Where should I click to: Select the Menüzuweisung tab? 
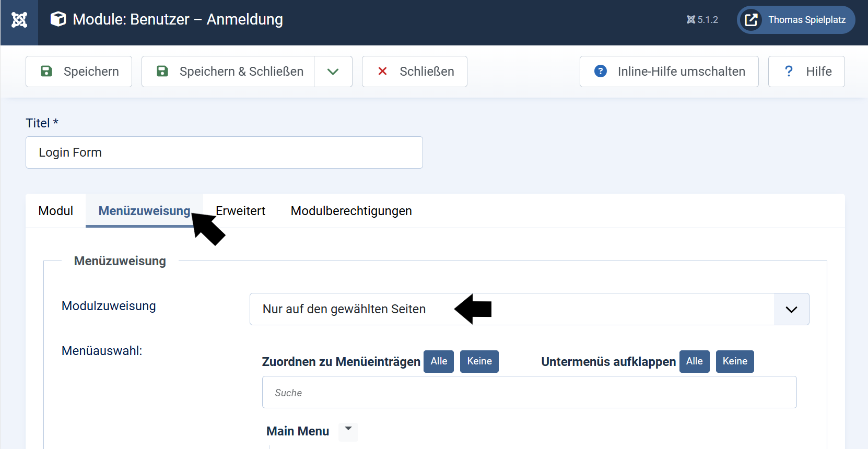coord(144,211)
